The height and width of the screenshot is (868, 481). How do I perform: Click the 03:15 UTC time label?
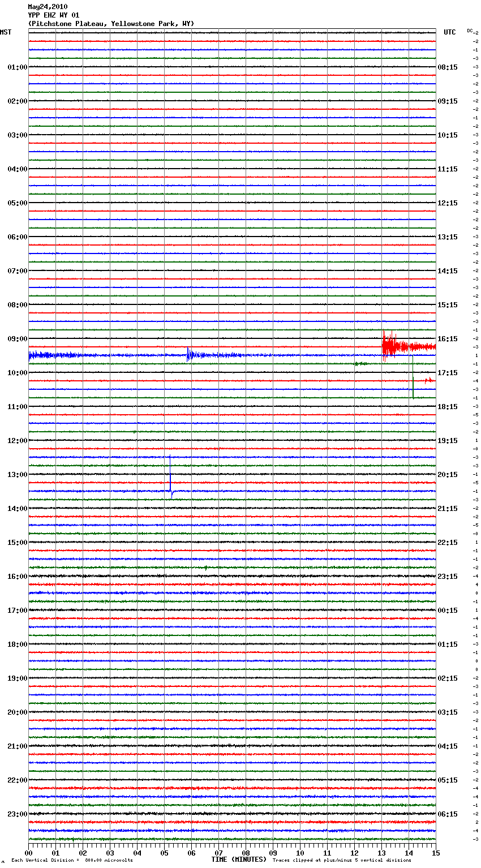point(448,712)
